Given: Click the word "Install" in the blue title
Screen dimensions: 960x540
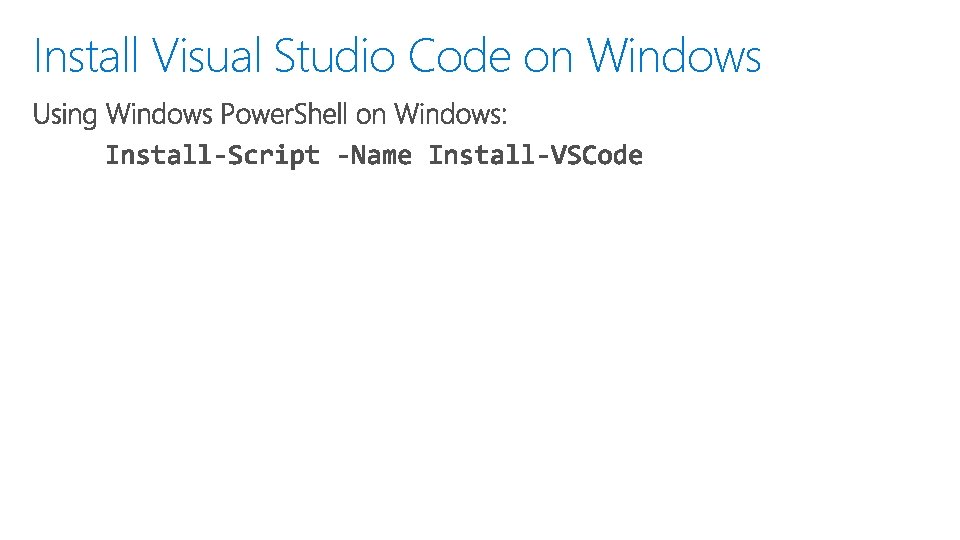Looking at the screenshot, I should tap(85, 56).
